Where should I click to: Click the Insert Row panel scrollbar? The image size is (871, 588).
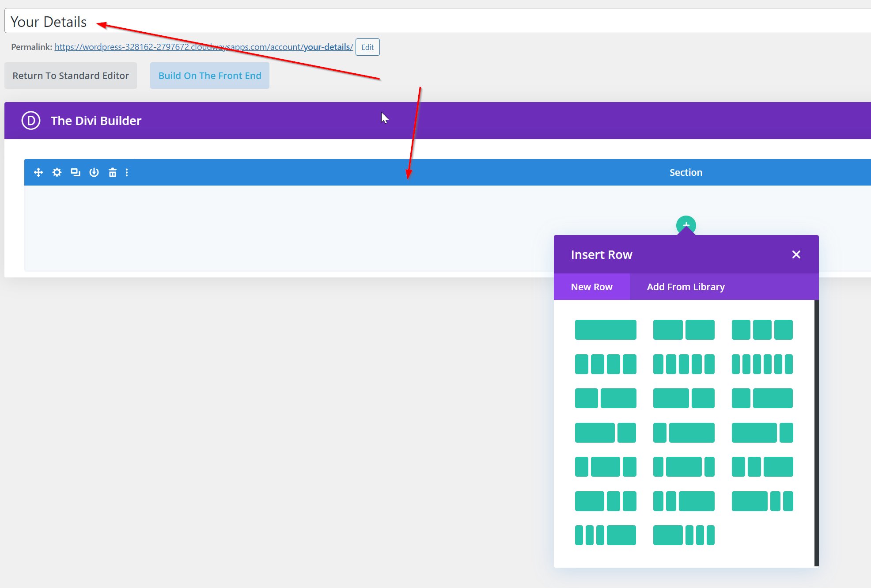coord(816,433)
